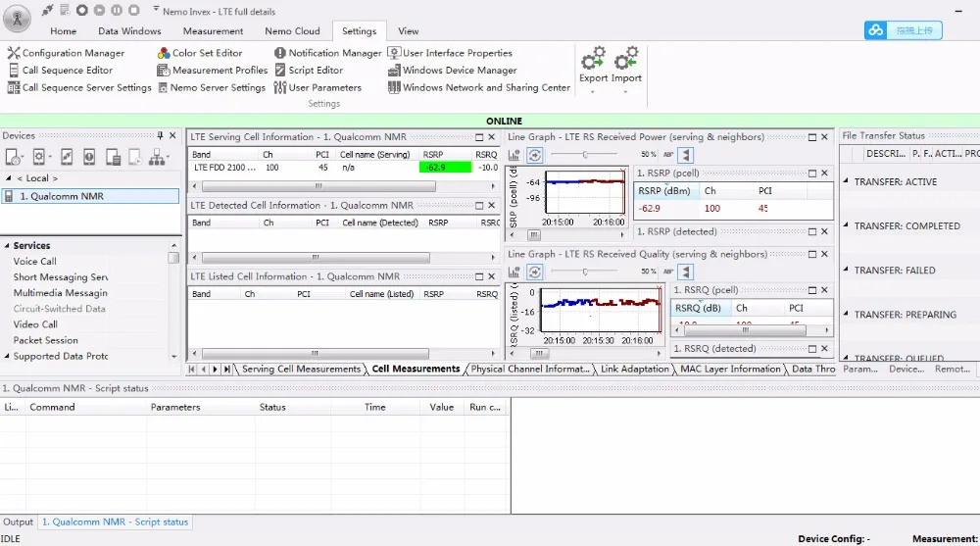980x546 pixels.
Task: Click graph settings icon in Received Quality graph
Action: [x=514, y=272]
